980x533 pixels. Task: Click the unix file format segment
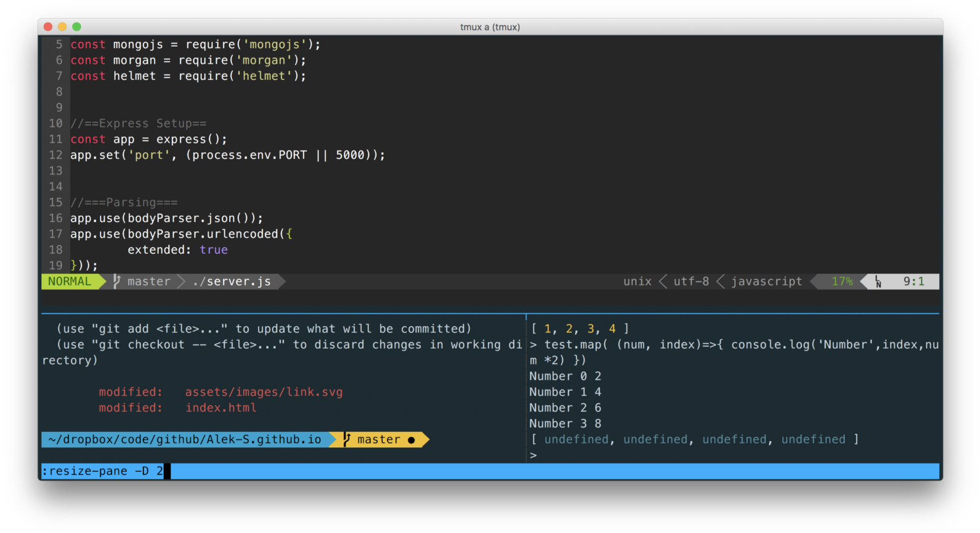(x=637, y=282)
